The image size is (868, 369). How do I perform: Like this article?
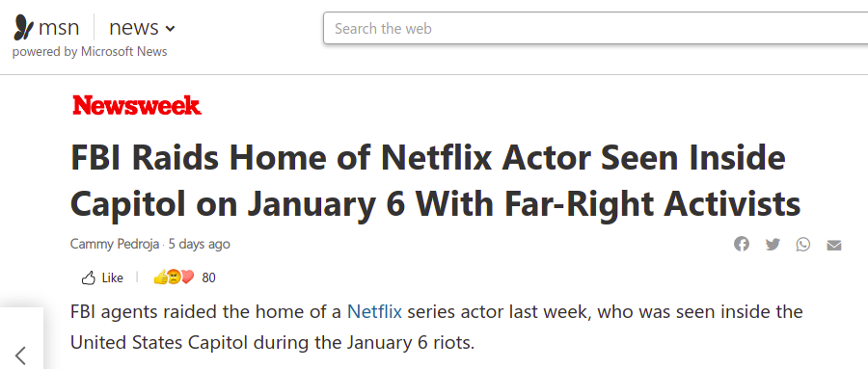(102, 277)
